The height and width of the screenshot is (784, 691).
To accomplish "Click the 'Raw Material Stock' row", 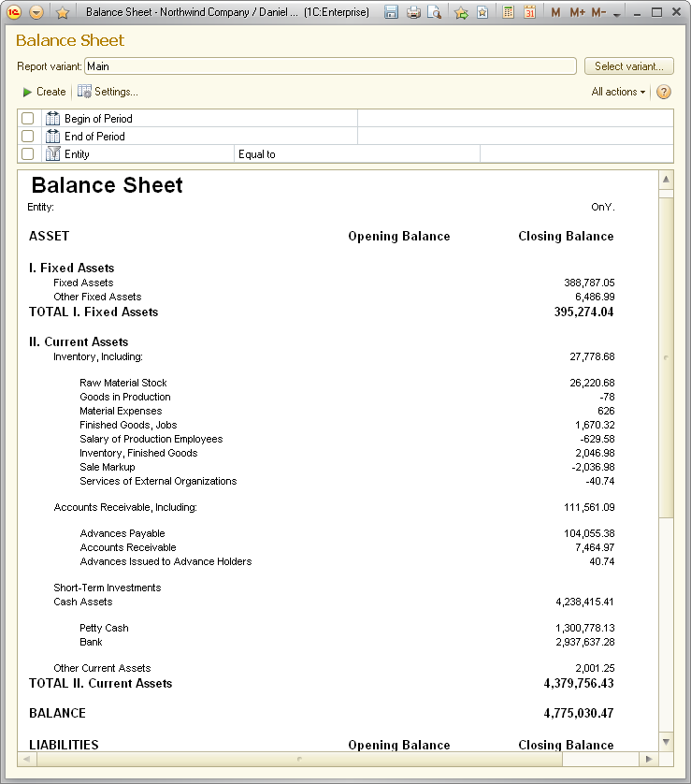I will click(x=122, y=383).
